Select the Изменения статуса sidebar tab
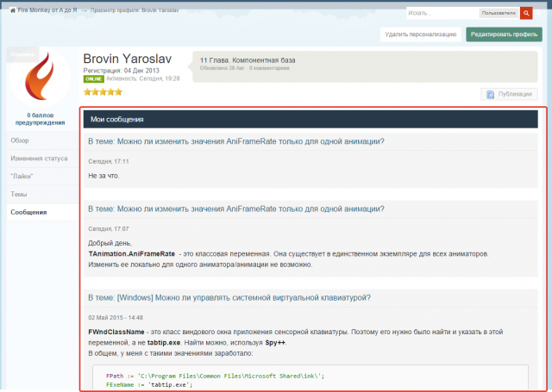This screenshot has width=552, height=392. pyautogui.click(x=42, y=159)
